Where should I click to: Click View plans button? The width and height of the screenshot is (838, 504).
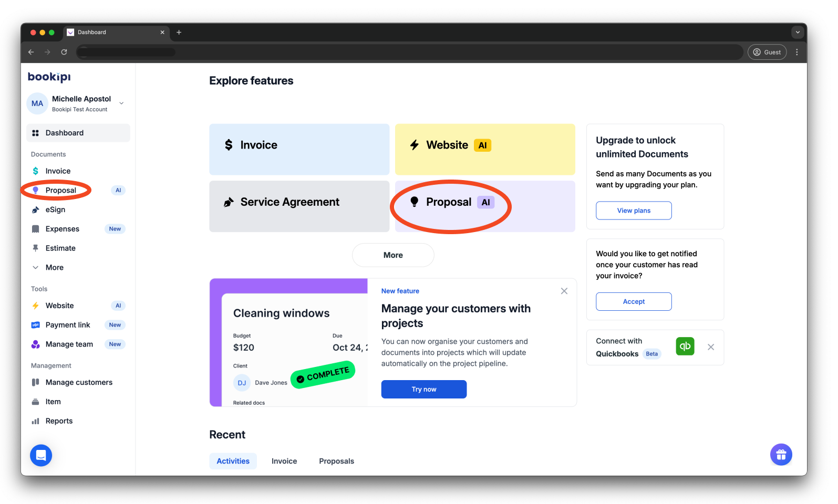(634, 211)
